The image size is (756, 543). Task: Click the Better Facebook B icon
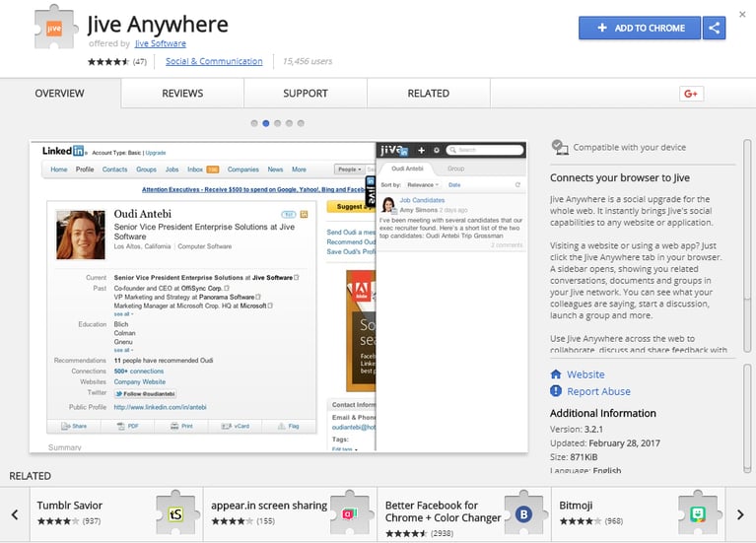point(524,512)
